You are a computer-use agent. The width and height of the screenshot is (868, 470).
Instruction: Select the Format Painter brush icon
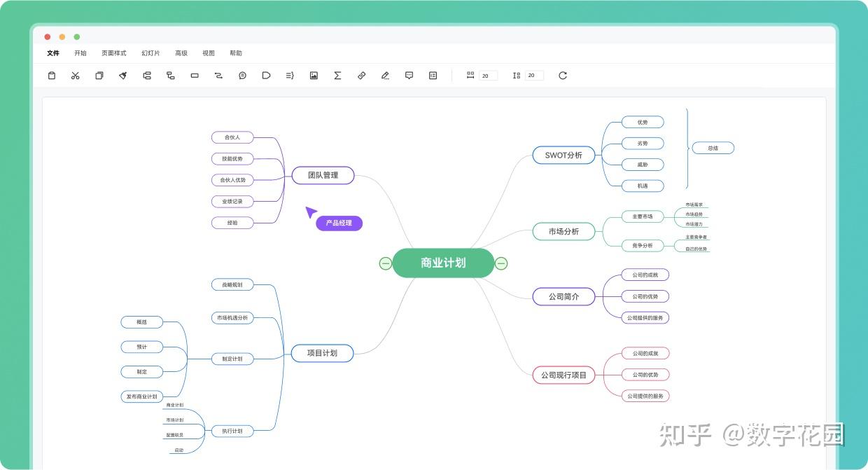122,75
